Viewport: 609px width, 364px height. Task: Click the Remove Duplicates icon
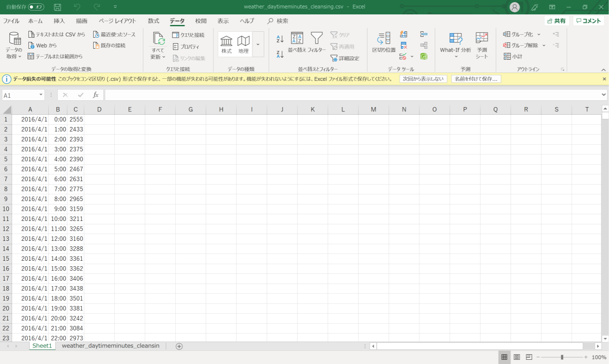[404, 45]
